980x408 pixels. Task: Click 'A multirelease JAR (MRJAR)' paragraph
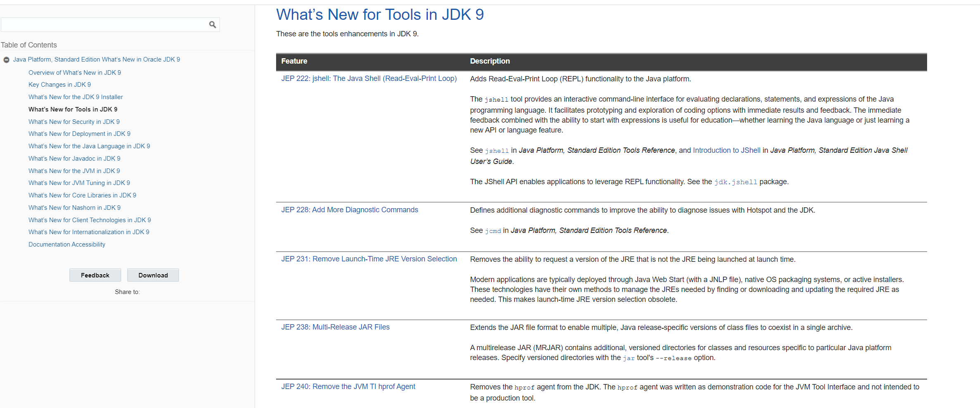pos(681,353)
